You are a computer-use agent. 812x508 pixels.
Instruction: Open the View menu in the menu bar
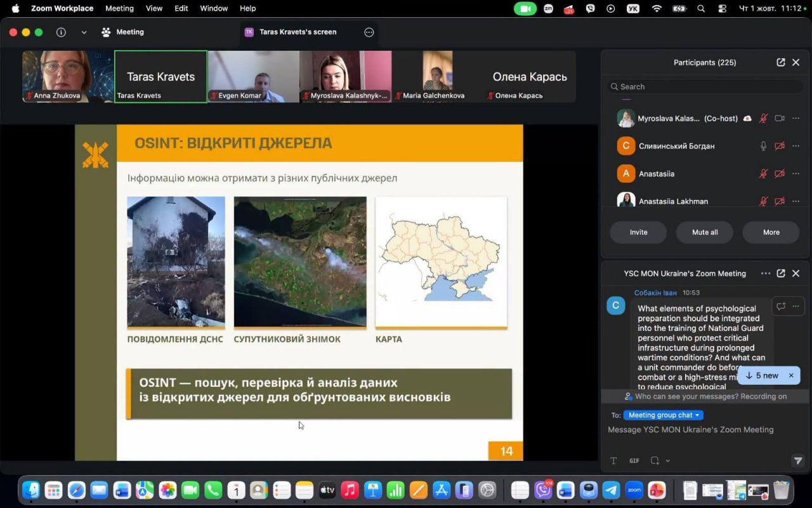tap(154, 8)
